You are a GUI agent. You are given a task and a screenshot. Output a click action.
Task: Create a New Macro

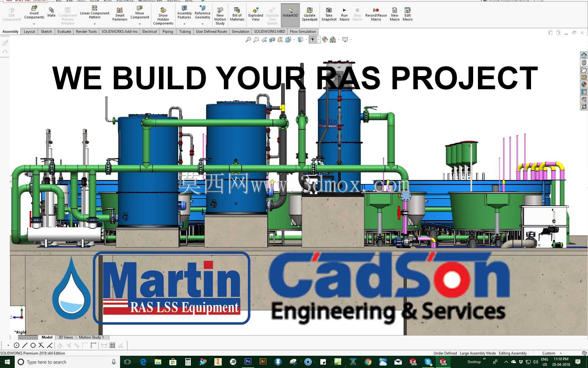click(x=395, y=14)
